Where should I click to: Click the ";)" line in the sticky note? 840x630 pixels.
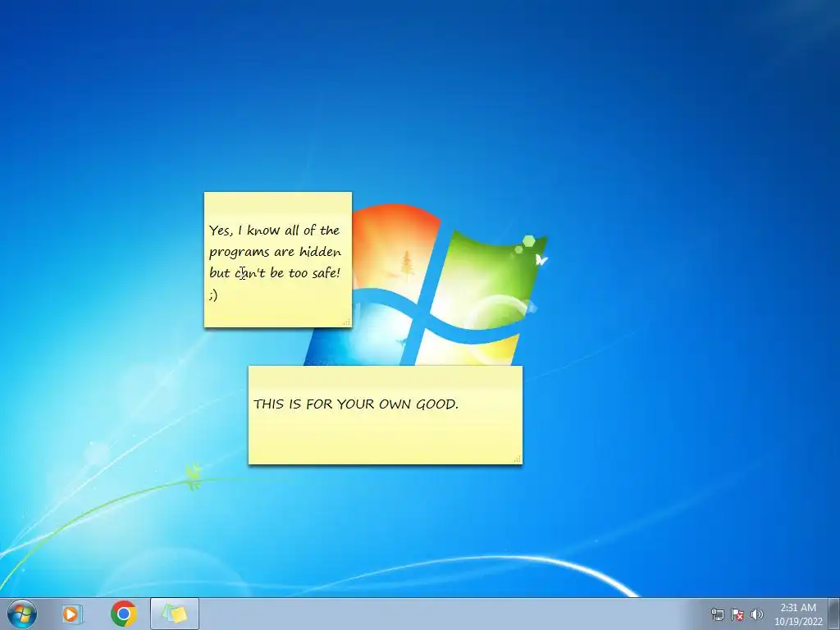click(213, 294)
